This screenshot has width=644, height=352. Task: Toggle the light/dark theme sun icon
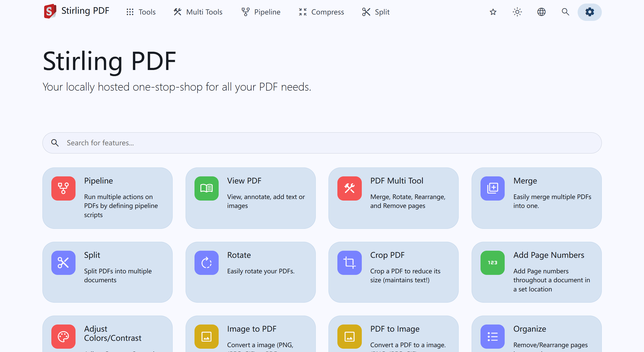[517, 12]
